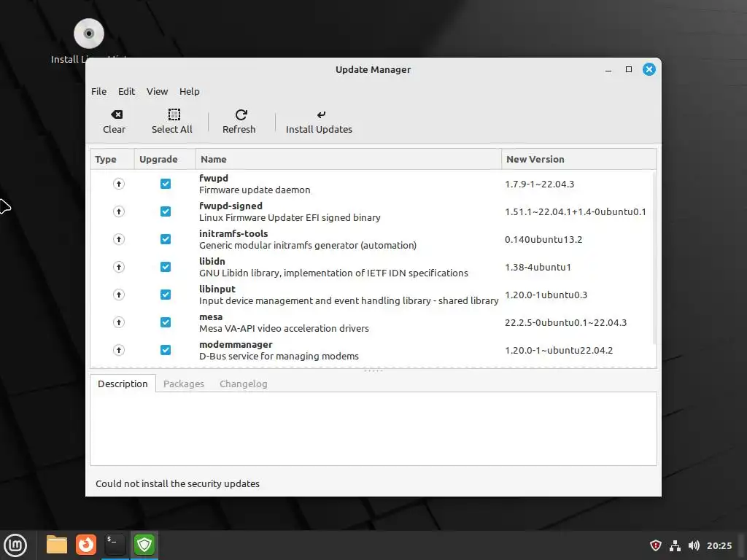
Task: Maximize the Update Manager window
Action: [629, 69]
